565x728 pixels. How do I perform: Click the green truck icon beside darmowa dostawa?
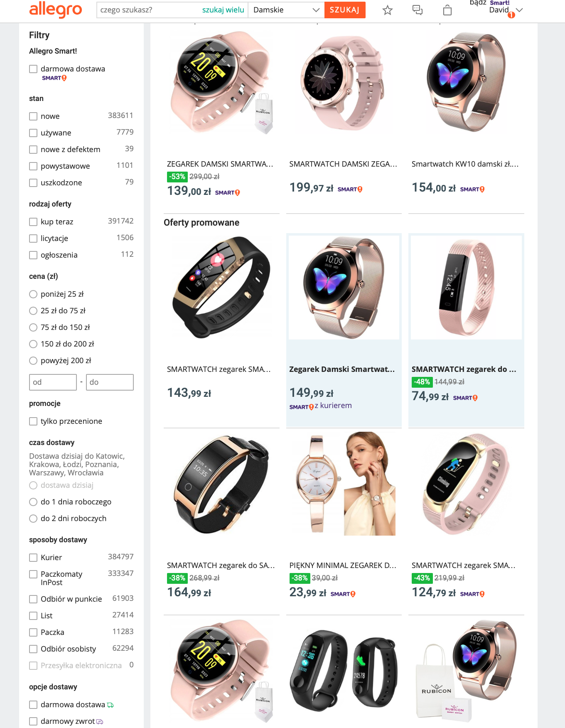(x=110, y=705)
